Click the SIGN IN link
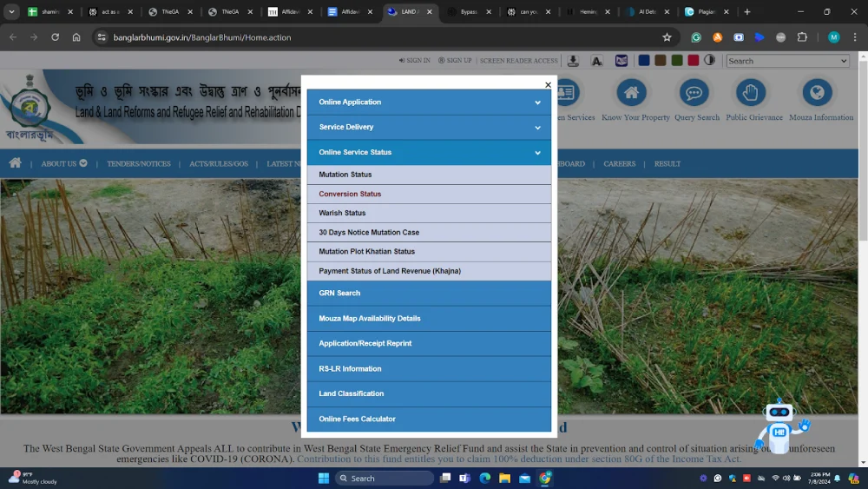Viewport: 868px width, 489px height. tap(414, 60)
